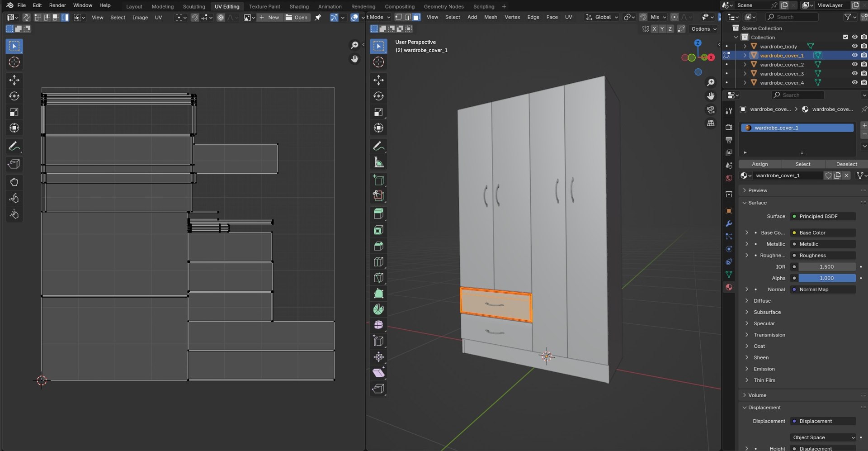The width and height of the screenshot is (868, 451).
Task: Select the Pinch tool in UV editor
Action: point(14,214)
